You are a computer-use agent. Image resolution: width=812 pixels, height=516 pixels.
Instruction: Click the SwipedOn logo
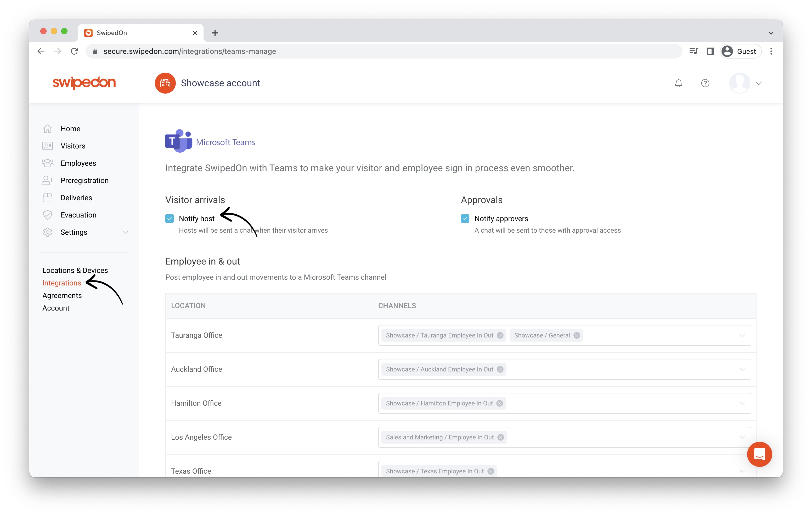tap(84, 83)
